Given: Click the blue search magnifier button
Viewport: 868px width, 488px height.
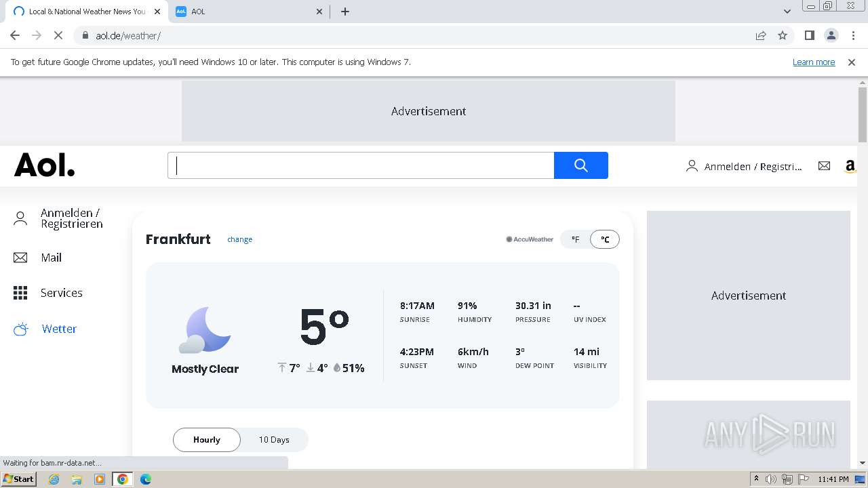Looking at the screenshot, I should (580, 165).
